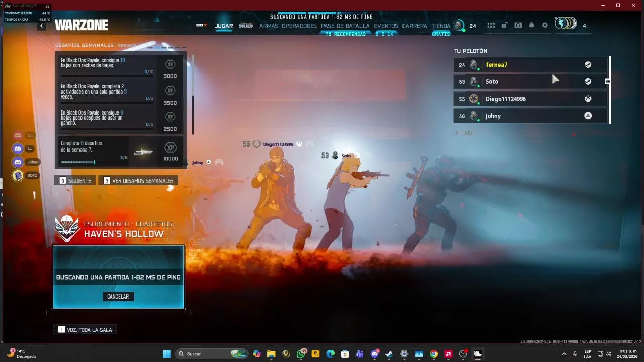This screenshot has height=362, width=644.
Task: Select the Soto squad row
Action: [x=531, y=81]
